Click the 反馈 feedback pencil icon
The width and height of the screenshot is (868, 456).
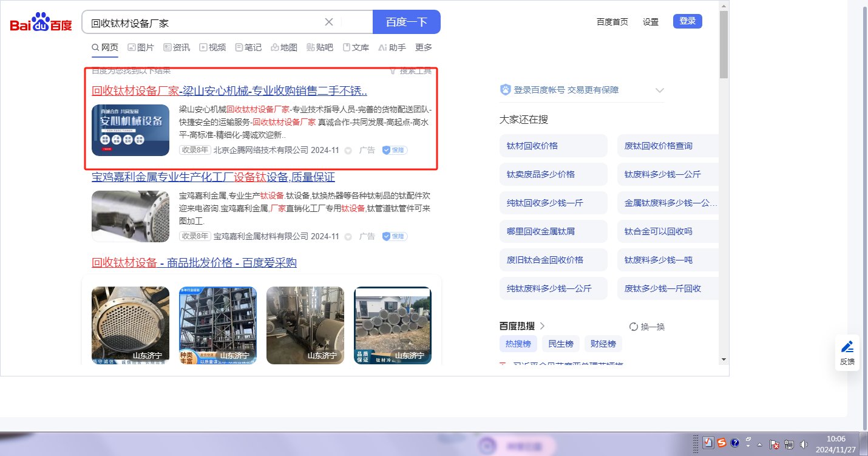[x=847, y=347]
